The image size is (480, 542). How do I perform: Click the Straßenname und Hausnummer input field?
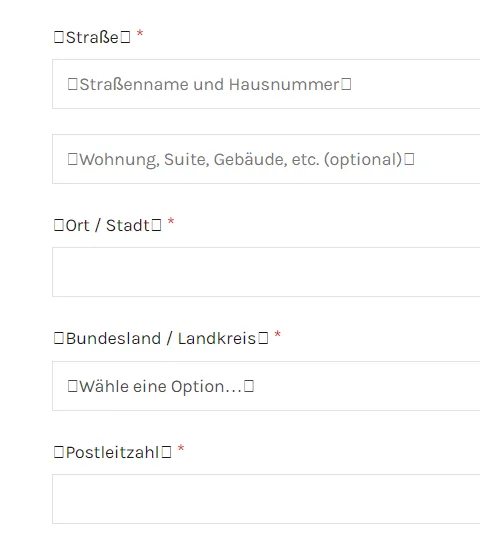(x=266, y=84)
